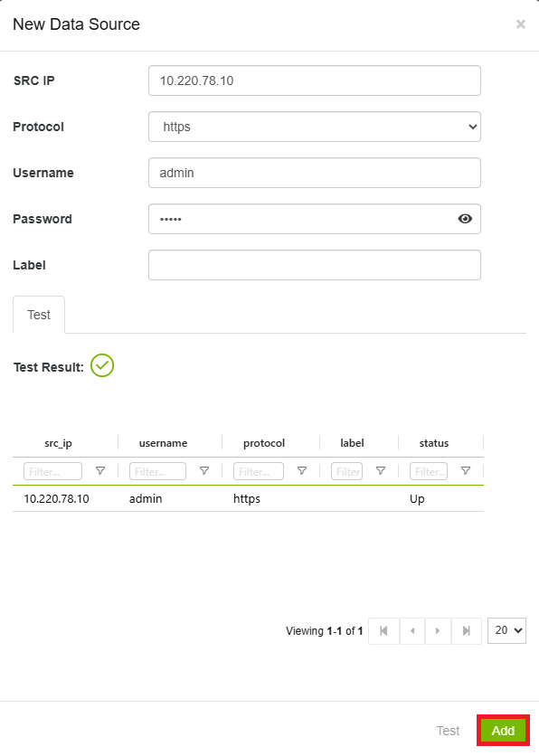Click the username column filter funnel icon
The image size is (539, 756).
[204, 470]
